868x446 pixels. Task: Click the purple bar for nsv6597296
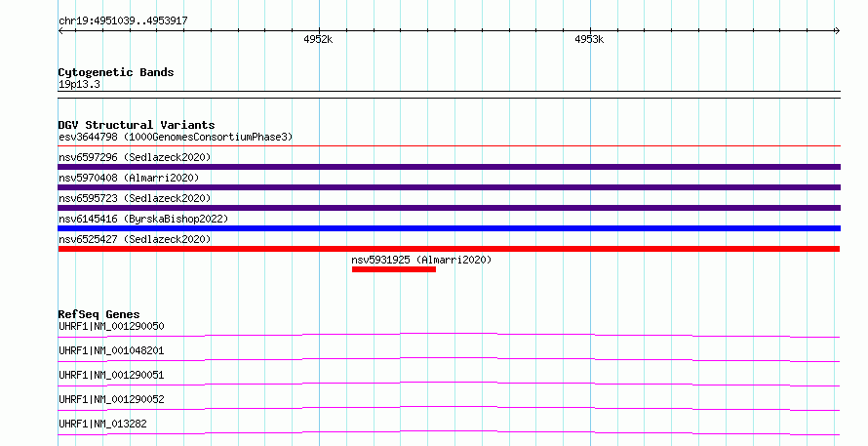tap(449, 167)
